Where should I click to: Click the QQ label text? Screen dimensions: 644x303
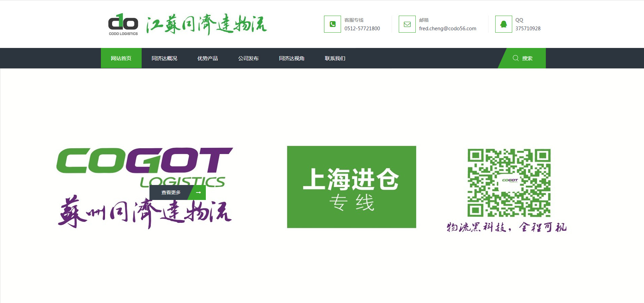(519, 20)
